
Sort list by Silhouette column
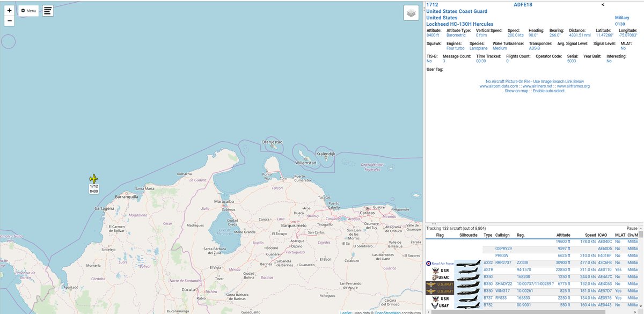tap(469, 235)
